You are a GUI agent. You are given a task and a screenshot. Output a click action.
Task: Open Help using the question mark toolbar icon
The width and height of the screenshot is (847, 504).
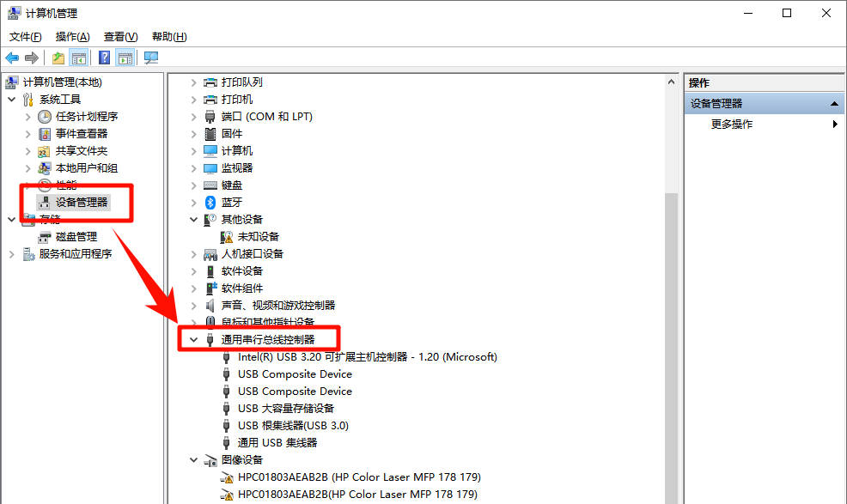pos(104,58)
